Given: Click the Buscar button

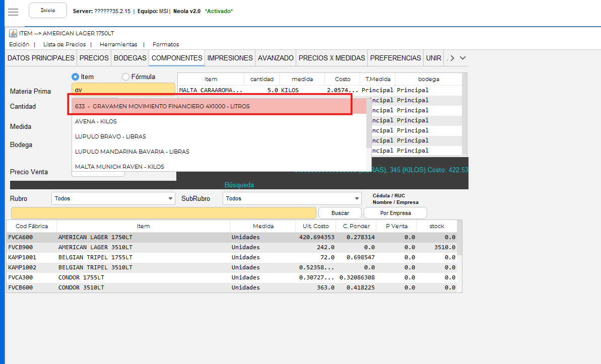Looking at the screenshot, I should pos(340,213).
